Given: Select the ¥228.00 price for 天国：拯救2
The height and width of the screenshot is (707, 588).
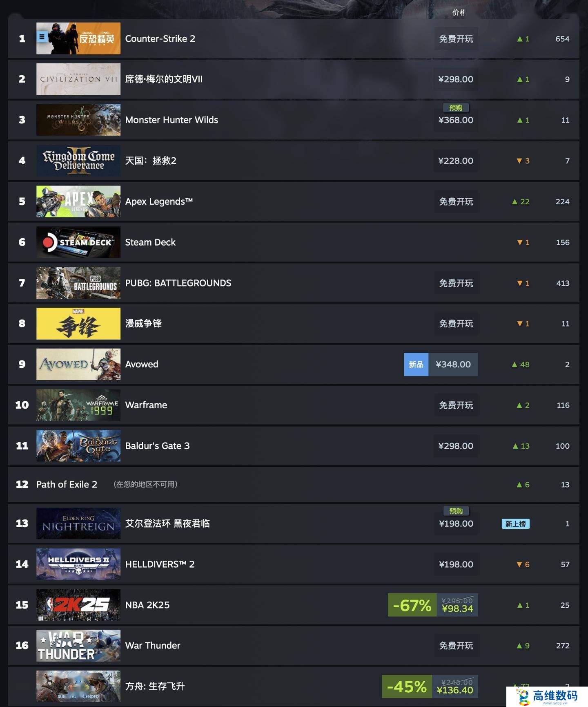Looking at the screenshot, I should pos(456,161).
